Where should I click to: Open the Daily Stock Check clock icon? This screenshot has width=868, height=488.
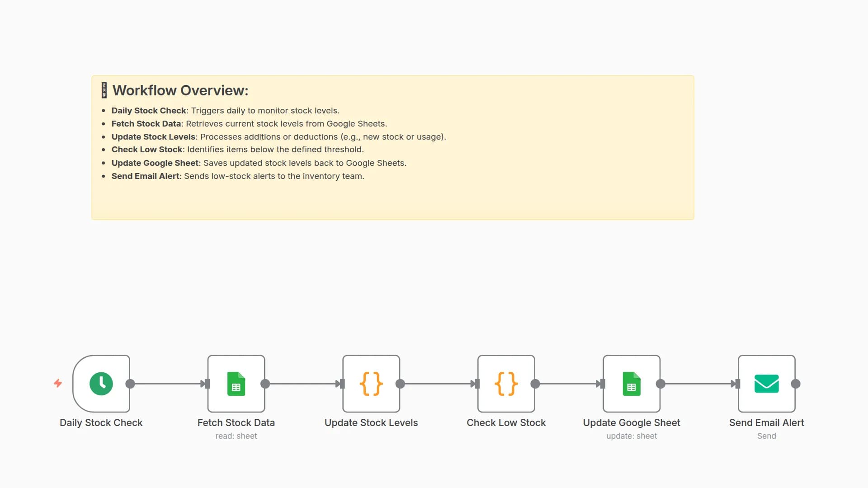point(101,384)
